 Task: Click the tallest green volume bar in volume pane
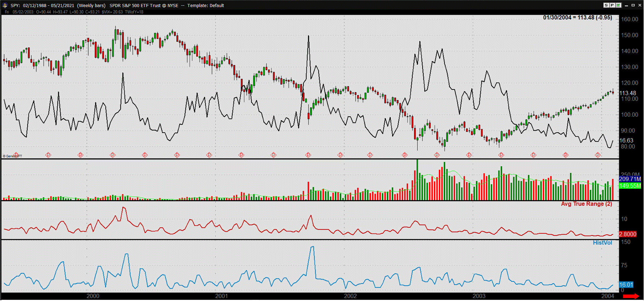[x=417, y=179]
